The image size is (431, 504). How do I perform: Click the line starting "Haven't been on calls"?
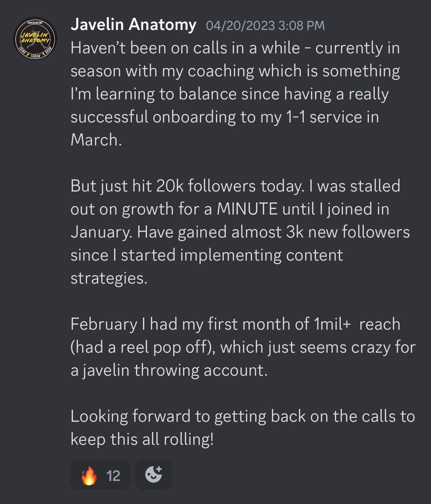point(235,48)
